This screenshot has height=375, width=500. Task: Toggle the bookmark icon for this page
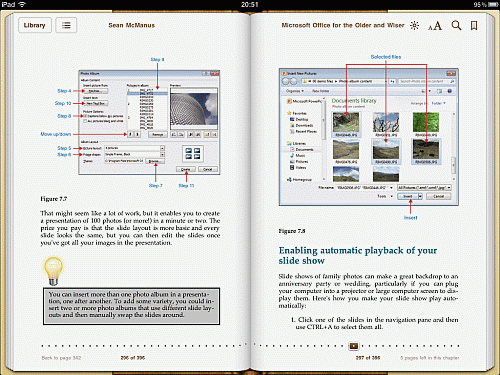point(474,26)
